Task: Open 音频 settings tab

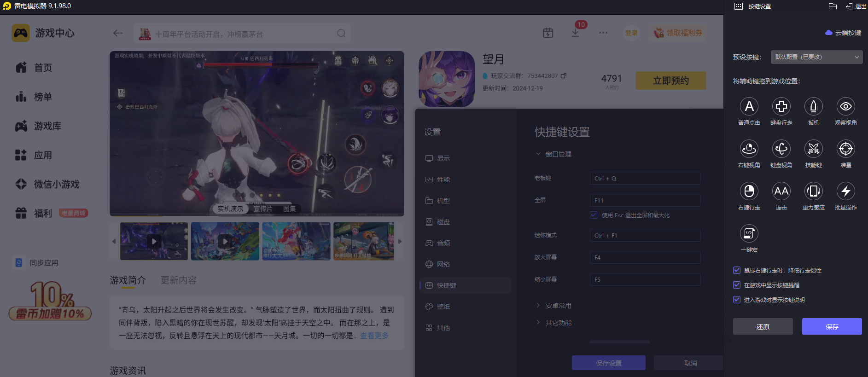Action: pyautogui.click(x=466, y=243)
